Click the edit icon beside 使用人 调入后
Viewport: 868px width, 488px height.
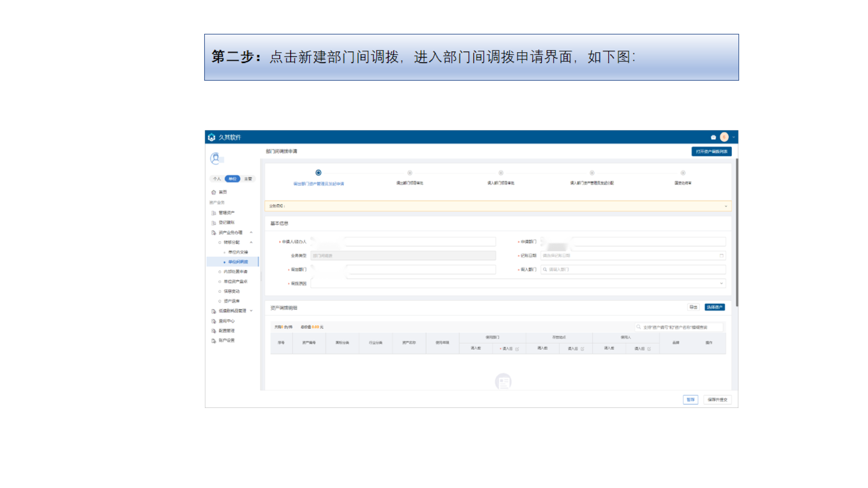[x=649, y=349]
